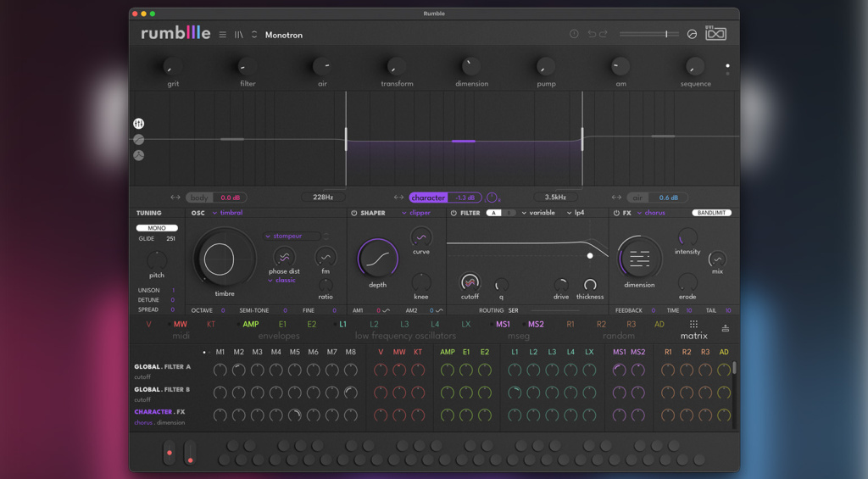This screenshot has height=479, width=868.
Task: Click the ROUTING SER value
Action: coord(513,310)
